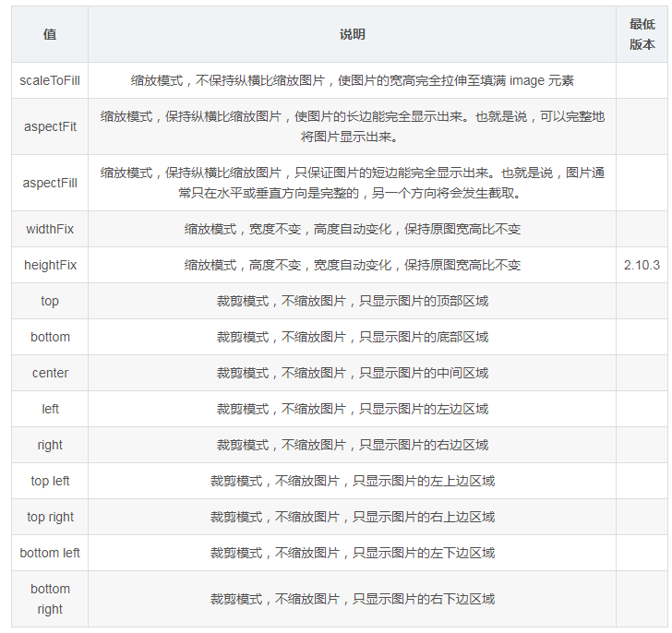
Task: Click description 只显示图片的中间区域
Action: click(x=353, y=373)
